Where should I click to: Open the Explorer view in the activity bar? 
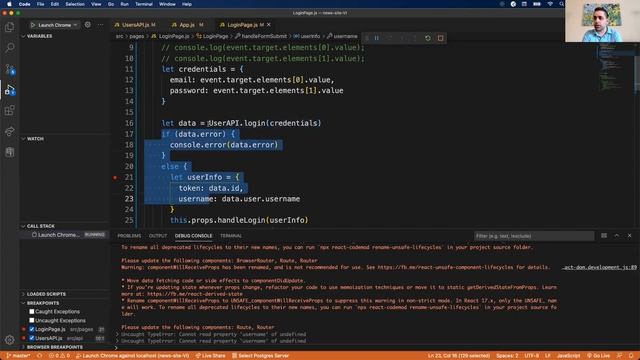click(x=9, y=27)
